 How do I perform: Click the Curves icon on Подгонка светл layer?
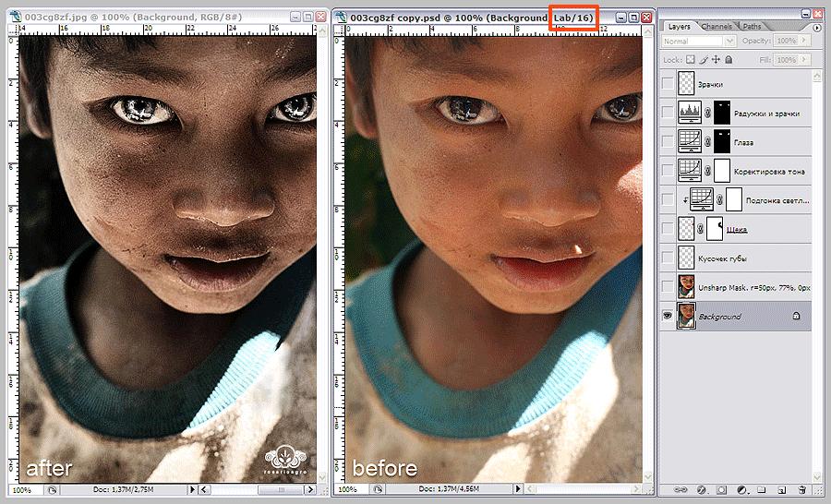[701, 199]
